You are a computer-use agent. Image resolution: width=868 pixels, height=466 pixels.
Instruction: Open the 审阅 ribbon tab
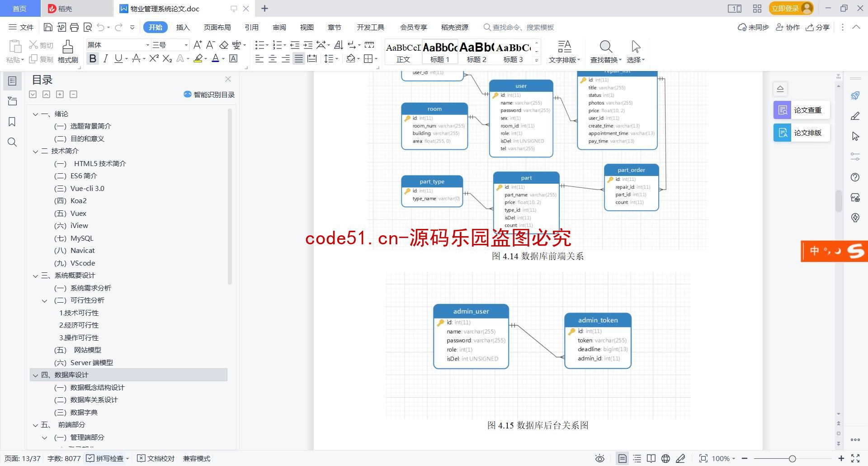(279, 27)
